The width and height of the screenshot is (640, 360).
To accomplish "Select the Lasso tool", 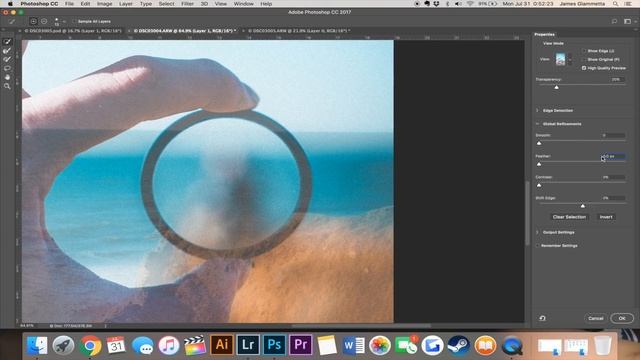I will (7, 68).
